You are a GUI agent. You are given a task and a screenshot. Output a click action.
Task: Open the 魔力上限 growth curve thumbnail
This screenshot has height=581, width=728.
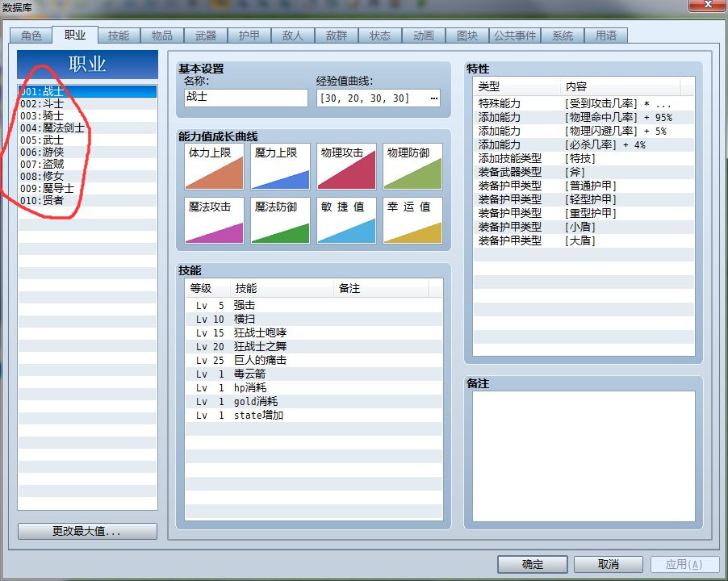[x=280, y=166]
